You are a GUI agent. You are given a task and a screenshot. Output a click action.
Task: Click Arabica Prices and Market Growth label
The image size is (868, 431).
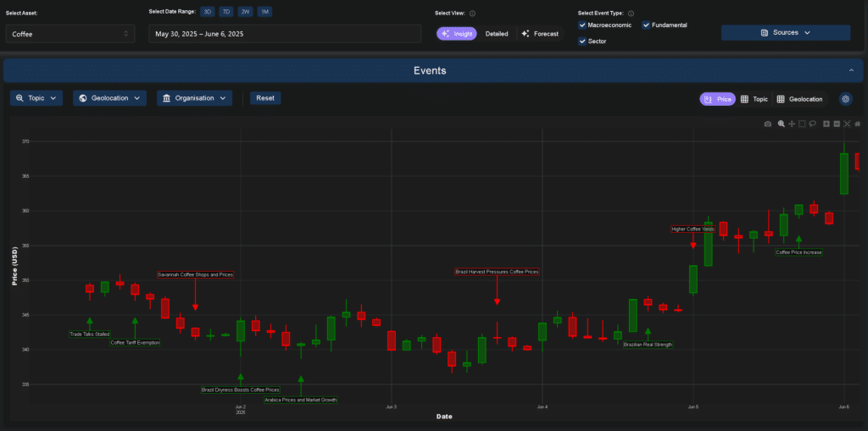(301, 400)
